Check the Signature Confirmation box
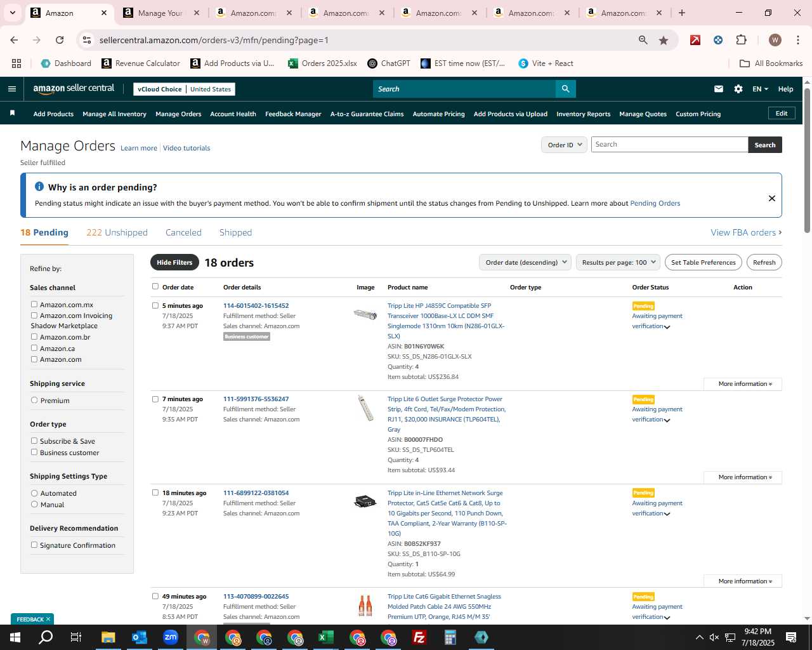 pos(34,545)
